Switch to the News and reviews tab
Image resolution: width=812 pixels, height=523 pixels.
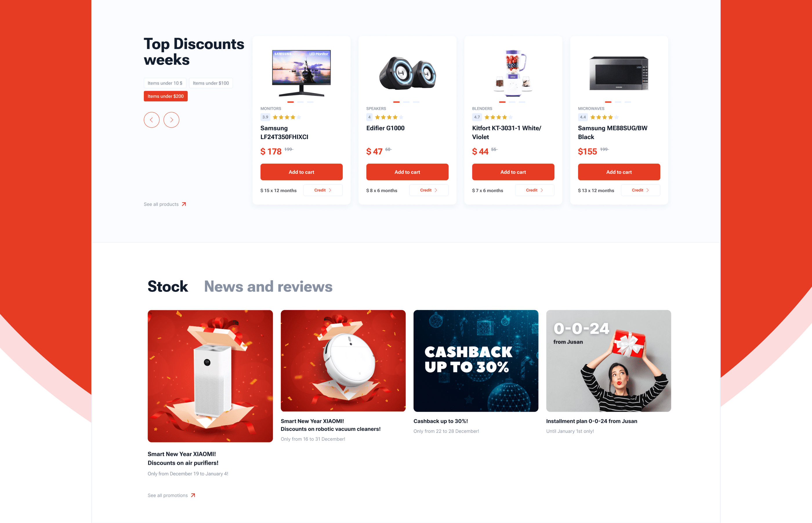[268, 286]
